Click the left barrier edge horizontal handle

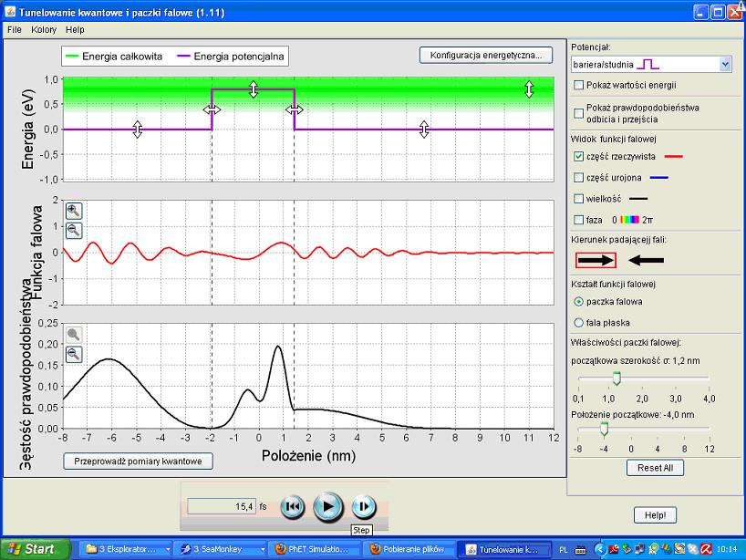(212, 110)
